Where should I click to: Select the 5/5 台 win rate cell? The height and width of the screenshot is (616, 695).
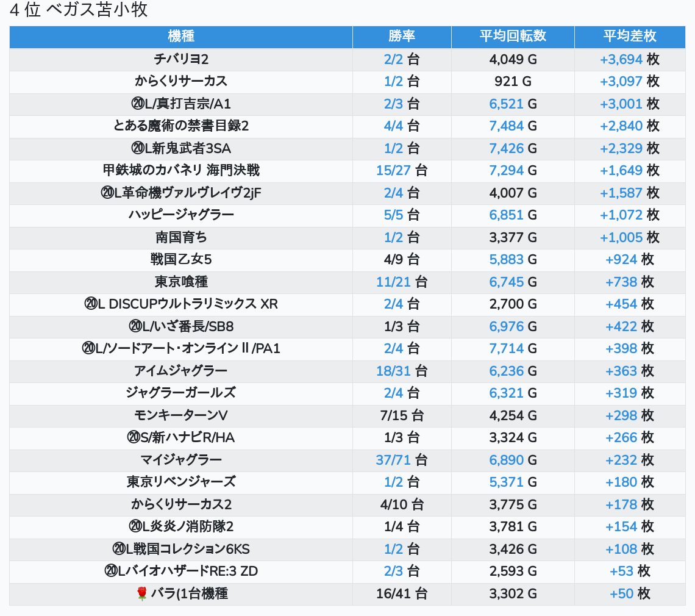pos(402,215)
